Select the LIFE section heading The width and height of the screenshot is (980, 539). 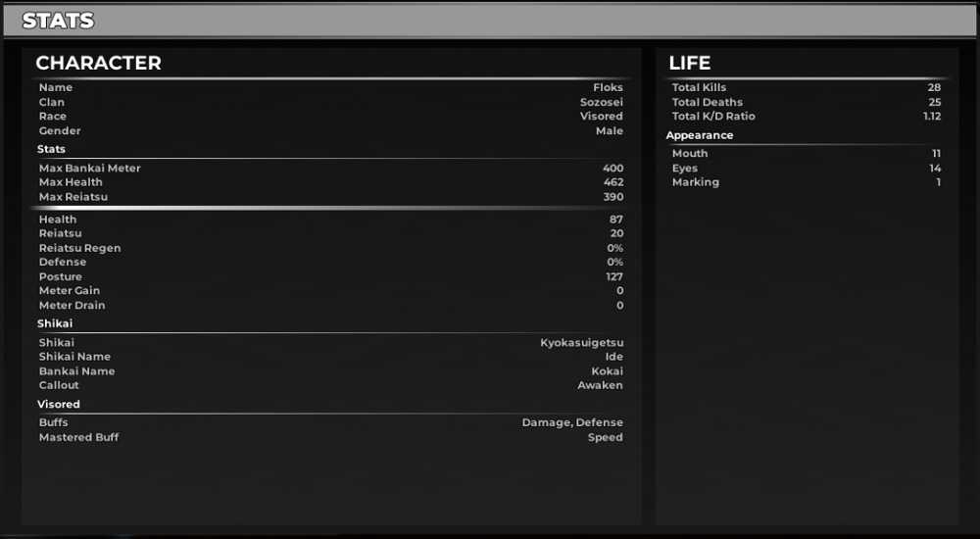coord(689,63)
